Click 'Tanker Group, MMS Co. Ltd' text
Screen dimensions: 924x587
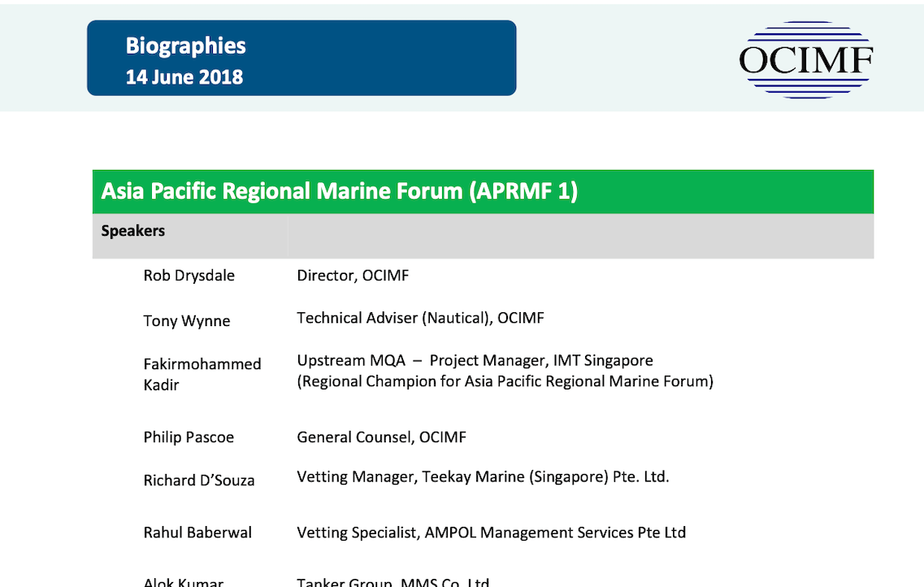tap(393, 581)
